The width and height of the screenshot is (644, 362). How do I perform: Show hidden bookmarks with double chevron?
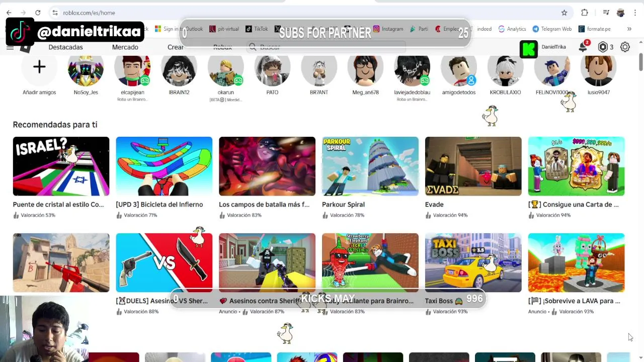[629, 29]
